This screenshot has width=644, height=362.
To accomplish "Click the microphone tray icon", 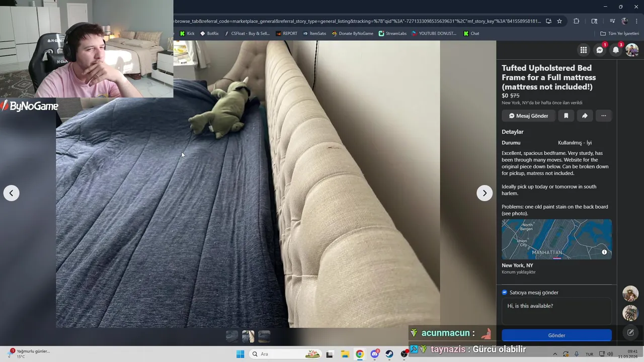I will pyautogui.click(x=577, y=354).
